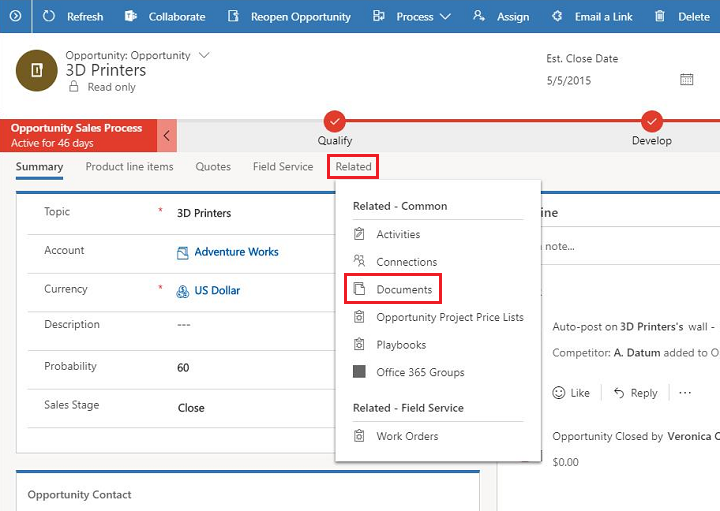Click the Delete trash icon
This screenshot has height=511, width=720.
coord(660,16)
